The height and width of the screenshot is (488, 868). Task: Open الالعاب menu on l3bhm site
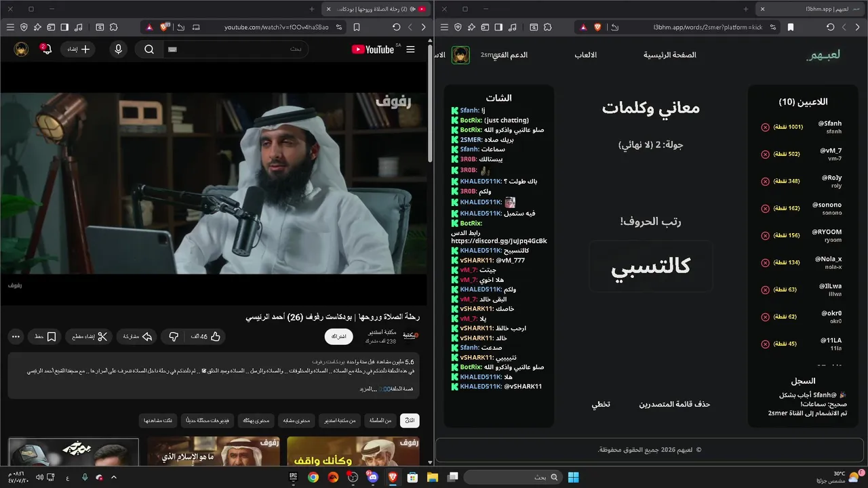(586, 55)
